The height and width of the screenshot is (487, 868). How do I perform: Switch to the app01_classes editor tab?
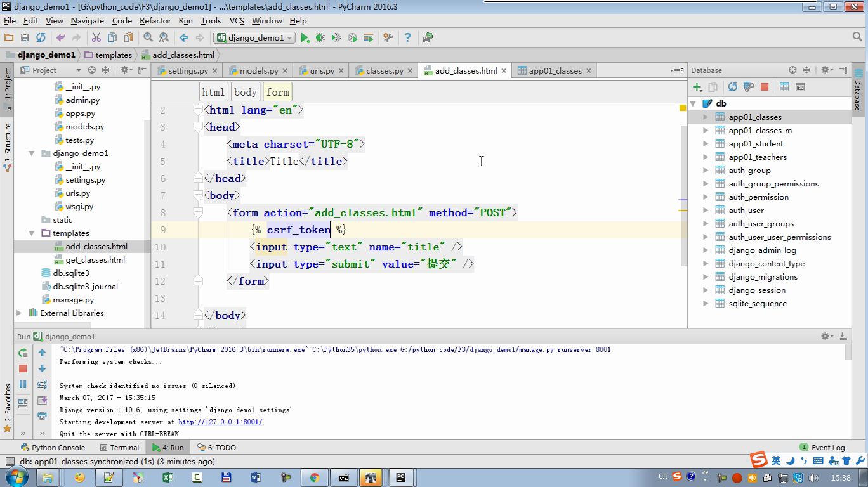[x=555, y=70]
